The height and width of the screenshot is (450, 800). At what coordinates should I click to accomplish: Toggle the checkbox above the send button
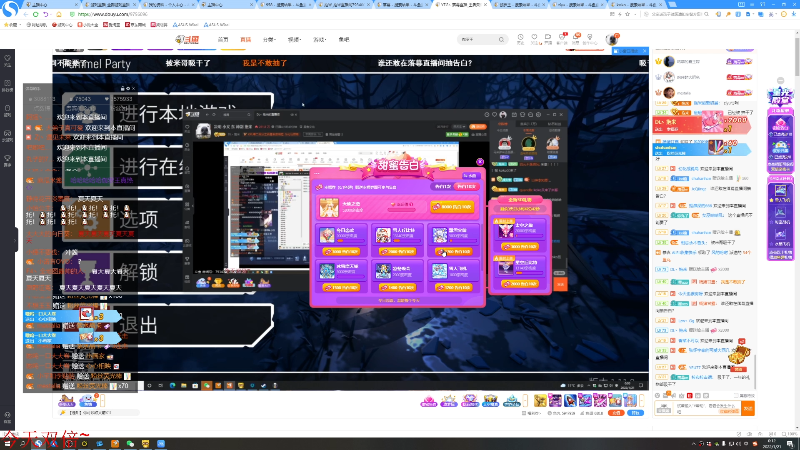coord(737,396)
